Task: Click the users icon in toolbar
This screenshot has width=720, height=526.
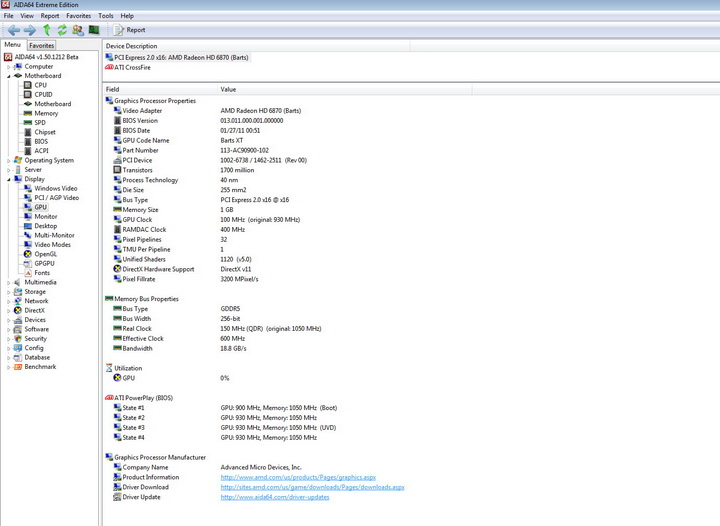Action: pos(78,30)
